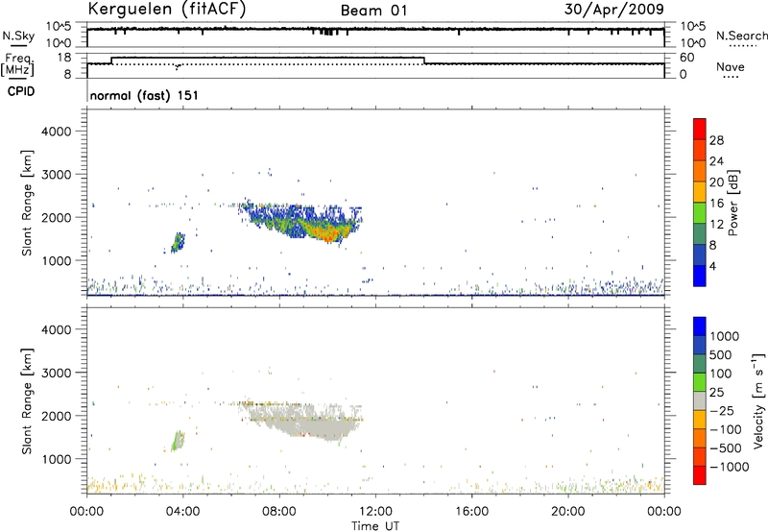This screenshot has width=768, height=532.
Task: Click the green patch near 04:00 in velocity panel
Action: tap(179, 441)
